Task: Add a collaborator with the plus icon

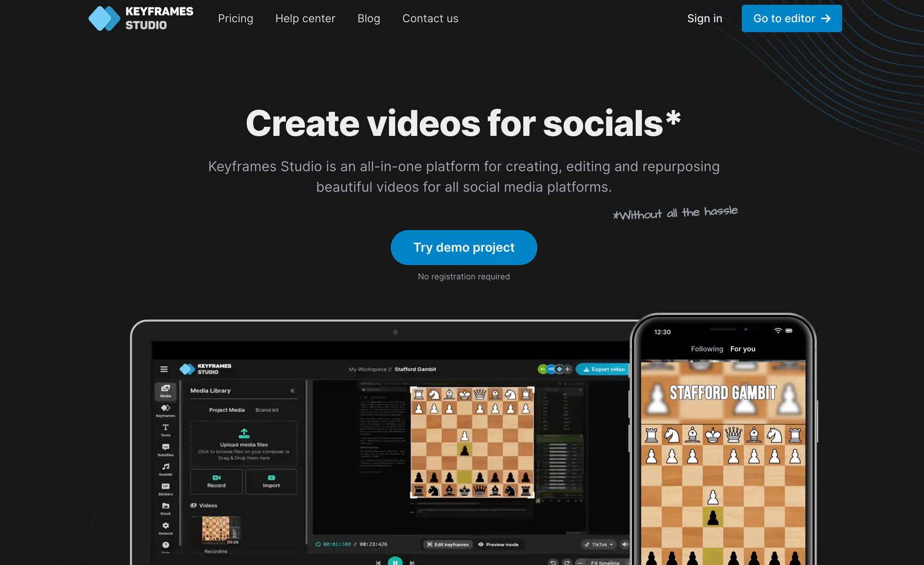Action: coord(568,369)
